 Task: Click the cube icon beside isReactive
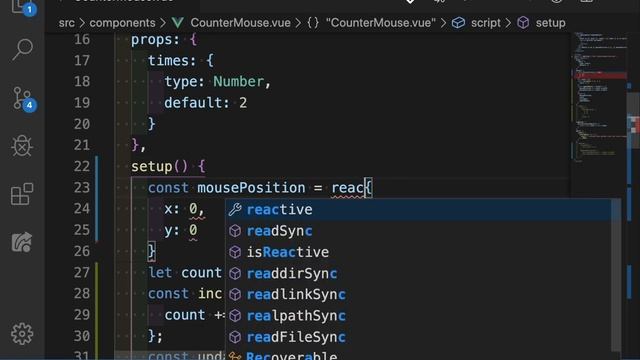click(235, 252)
